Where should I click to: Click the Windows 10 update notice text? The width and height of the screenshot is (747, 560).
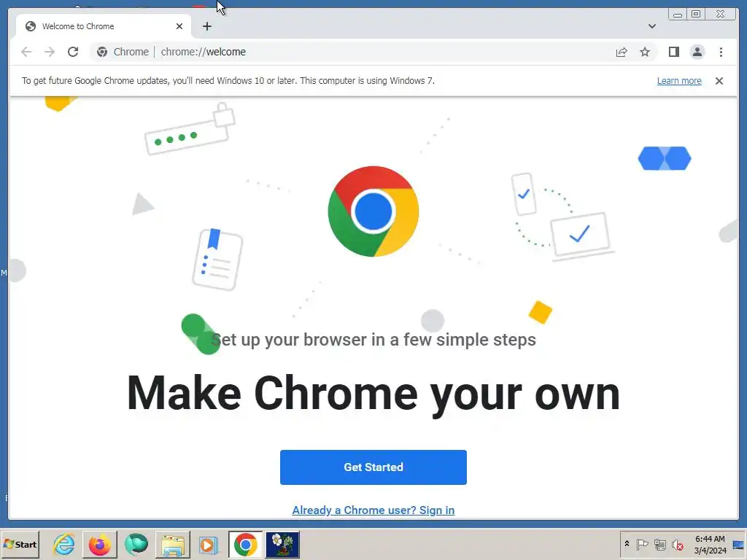tap(228, 81)
